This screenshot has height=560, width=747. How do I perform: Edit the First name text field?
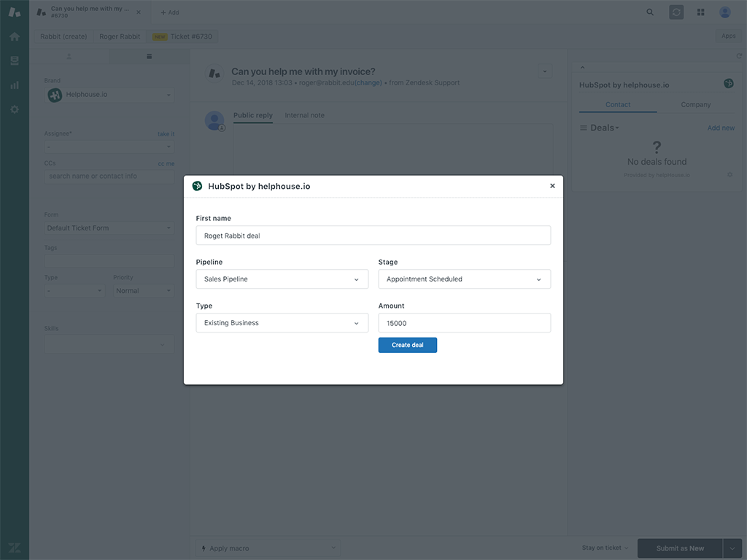373,236
